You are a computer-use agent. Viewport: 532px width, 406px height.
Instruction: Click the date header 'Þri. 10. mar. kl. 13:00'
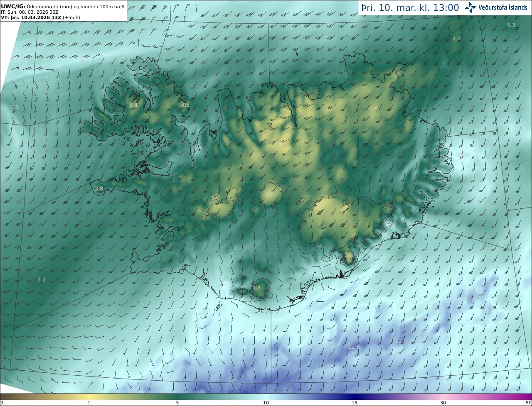[410, 7]
